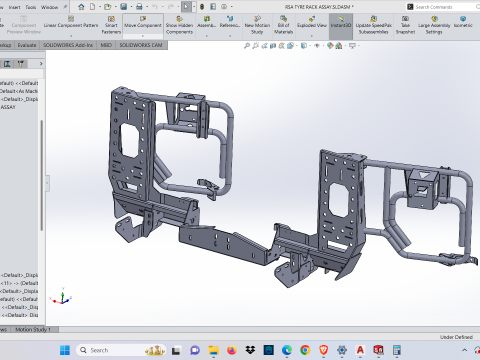
Task: Switch to SOLIDWORKS CAM tab
Action: (x=141, y=45)
